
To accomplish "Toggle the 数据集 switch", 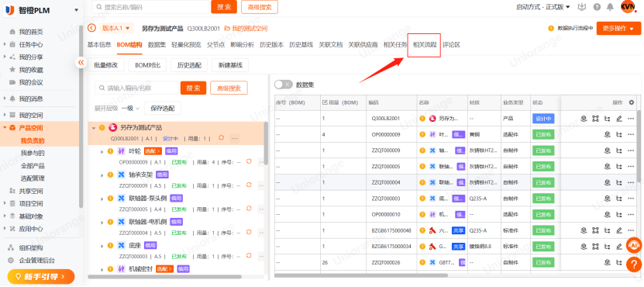I will coord(284,85).
